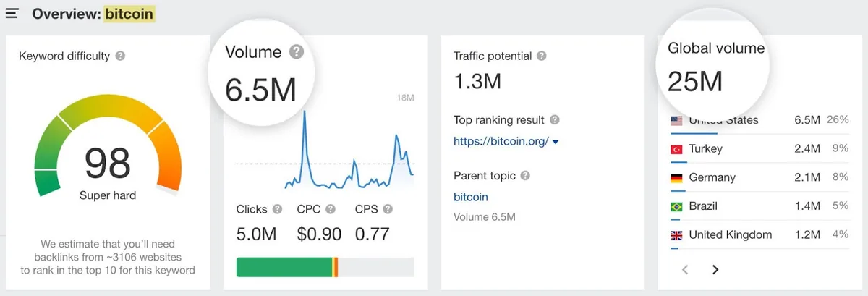Click the Turkey flag icon
868x296 pixels.
point(677,149)
